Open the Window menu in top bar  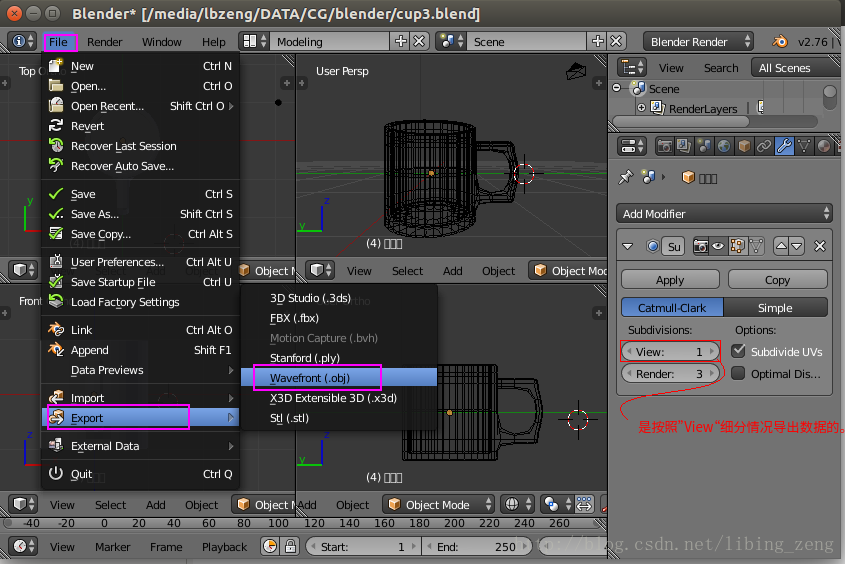[162, 42]
